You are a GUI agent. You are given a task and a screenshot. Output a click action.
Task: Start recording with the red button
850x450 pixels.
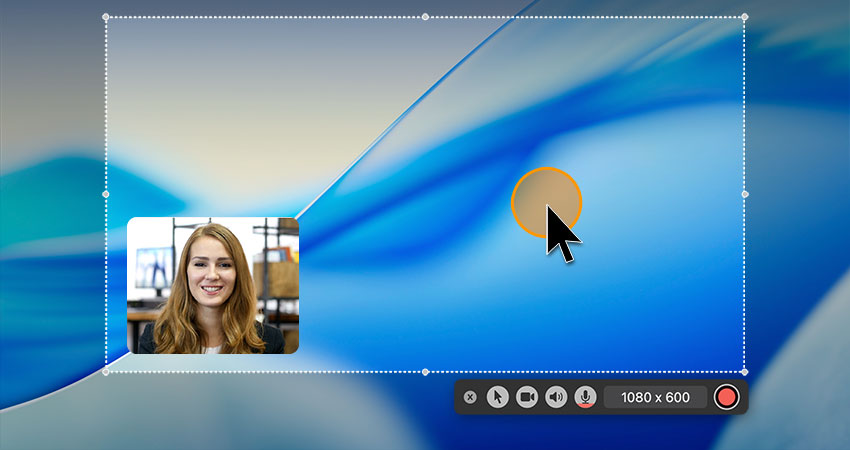point(726,397)
